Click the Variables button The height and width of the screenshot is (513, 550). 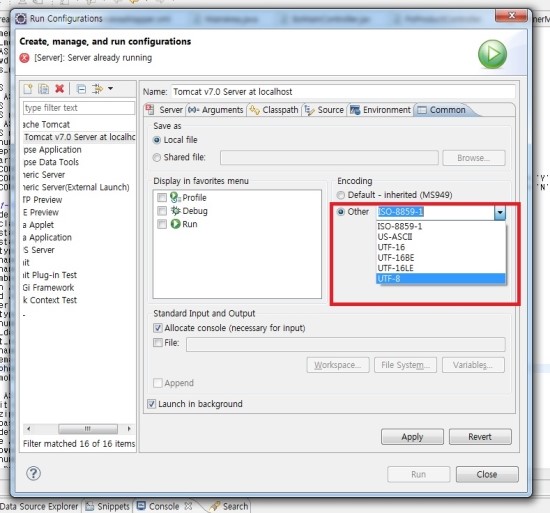point(474,365)
